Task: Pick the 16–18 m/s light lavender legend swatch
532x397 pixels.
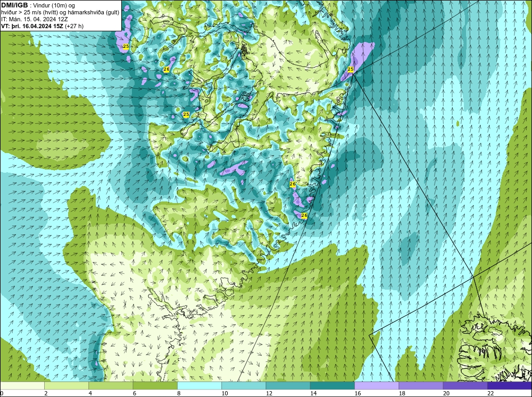Action: tap(377, 385)
